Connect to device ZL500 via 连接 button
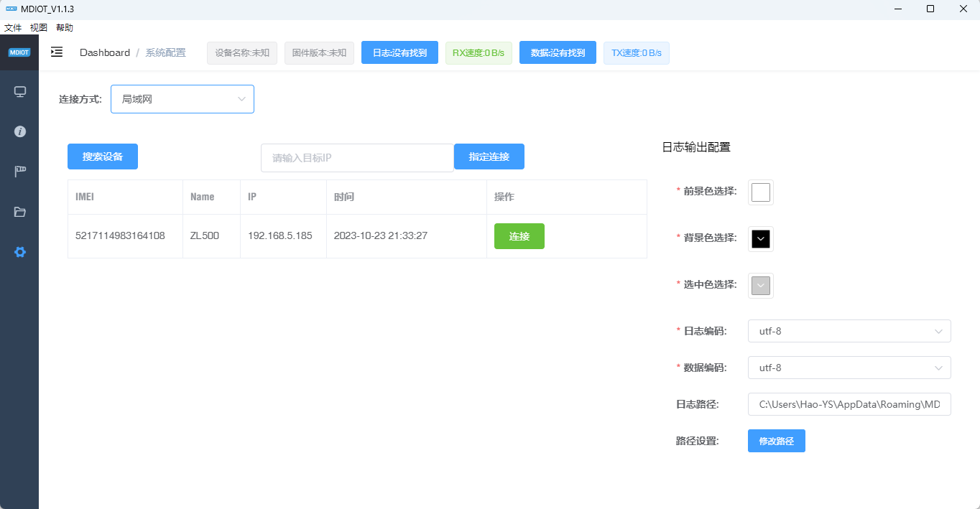The image size is (980, 509). tap(519, 236)
